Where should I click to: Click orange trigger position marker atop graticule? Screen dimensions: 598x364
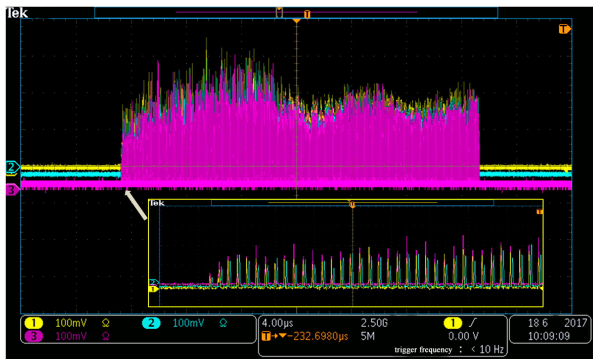coord(296,21)
